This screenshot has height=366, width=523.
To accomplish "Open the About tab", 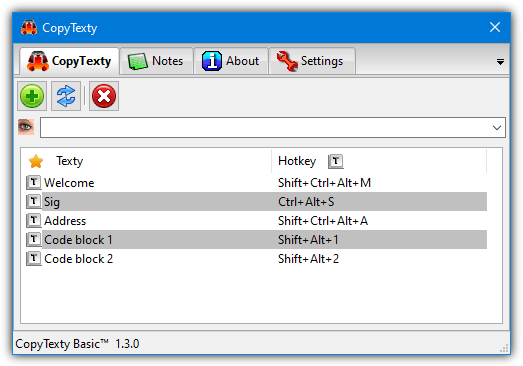I will pyautogui.click(x=231, y=61).
